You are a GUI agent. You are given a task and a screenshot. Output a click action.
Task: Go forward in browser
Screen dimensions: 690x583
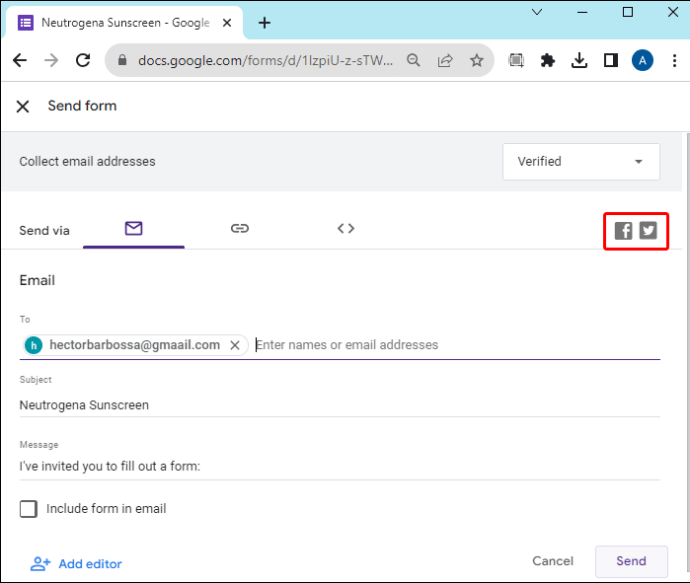click(x=51, y=60)
